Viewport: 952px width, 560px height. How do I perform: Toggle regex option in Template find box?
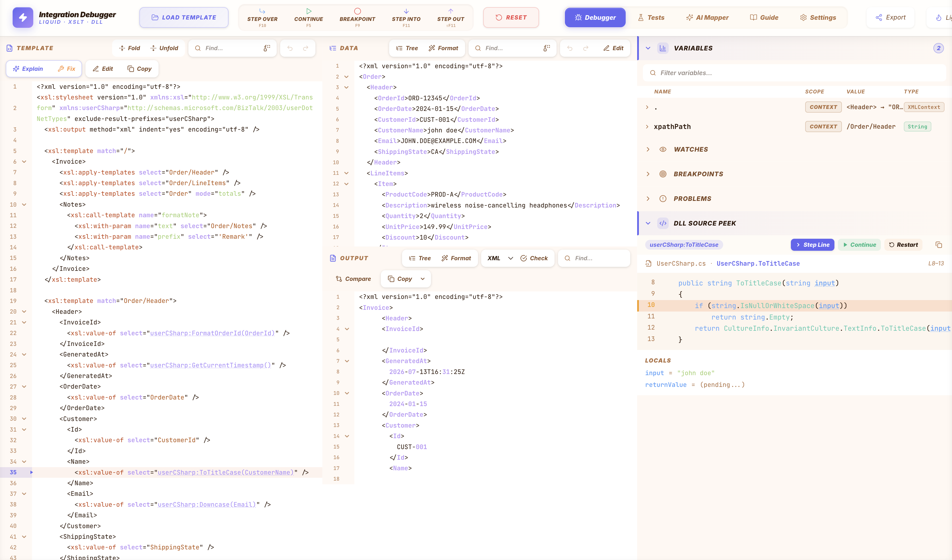[x=267, y=48]
